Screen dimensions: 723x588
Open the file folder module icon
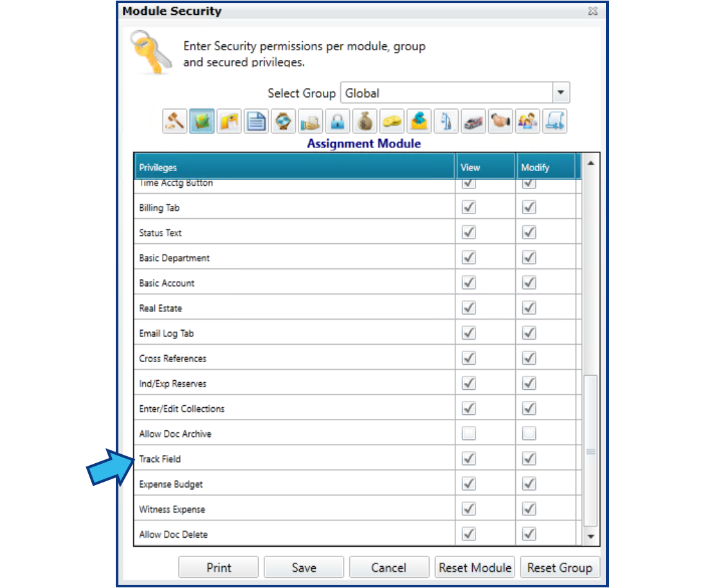click(229, 122)
